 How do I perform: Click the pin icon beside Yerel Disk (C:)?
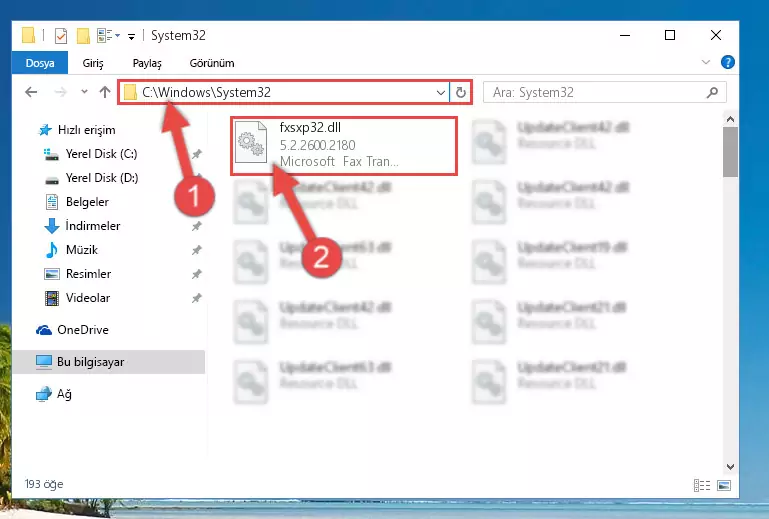point(197,154)
